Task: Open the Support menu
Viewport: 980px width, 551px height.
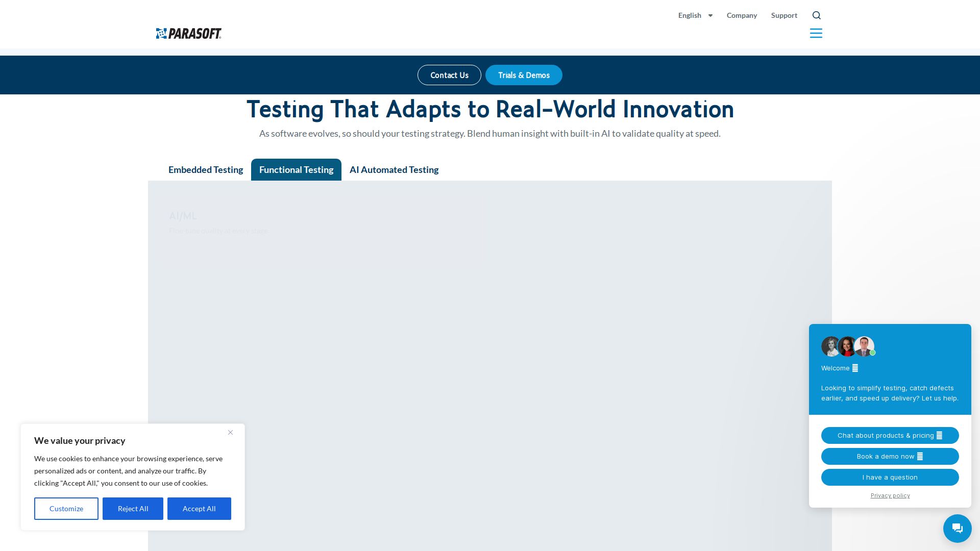Action: pos(784,15)
